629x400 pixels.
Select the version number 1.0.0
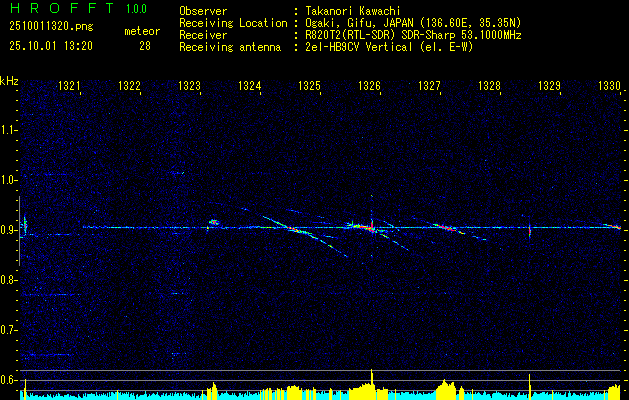[x=136, y=8]
